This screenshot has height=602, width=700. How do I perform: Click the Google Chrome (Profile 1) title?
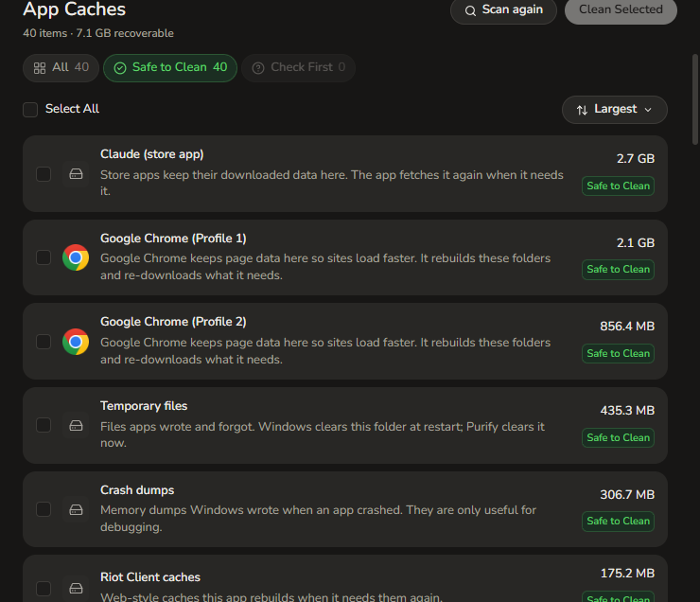point(173,238)
